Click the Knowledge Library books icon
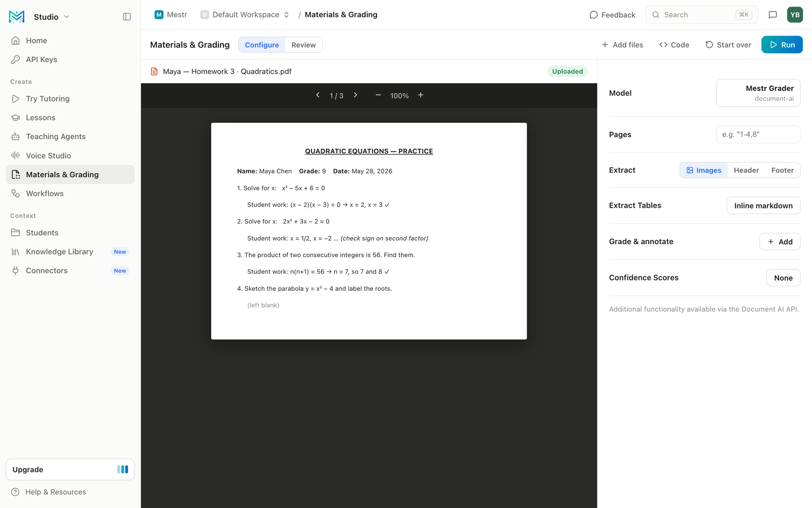This screenshot has width=812, height=508. [x=16, y=251]
